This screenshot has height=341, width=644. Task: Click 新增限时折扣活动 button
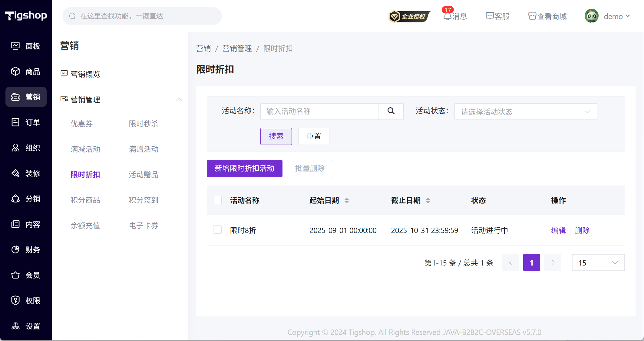click(x=244, y=168)
